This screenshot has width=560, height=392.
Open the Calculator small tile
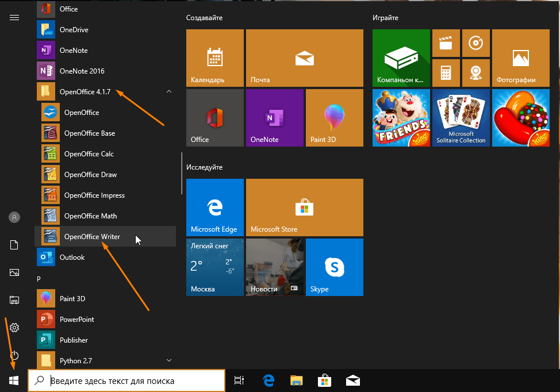[446, 73]
